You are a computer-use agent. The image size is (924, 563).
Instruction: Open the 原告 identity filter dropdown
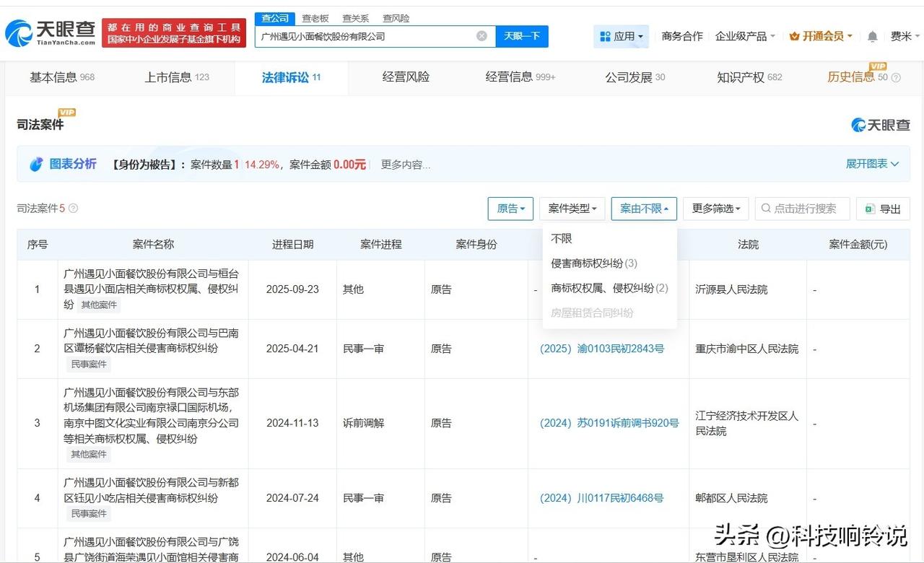(x=510, y=209)
